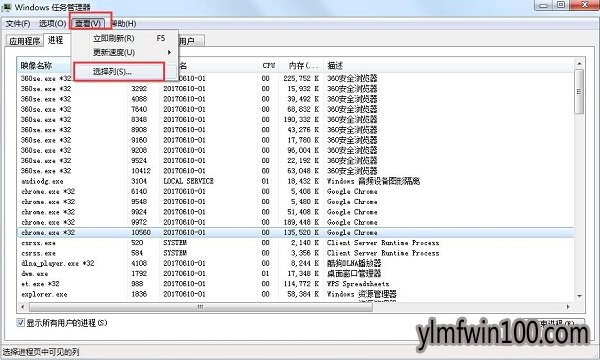This screenshot has width=600, height=360.
Task: Toggle the 显示所有用户的进程 checkbox
Action: 20,323
